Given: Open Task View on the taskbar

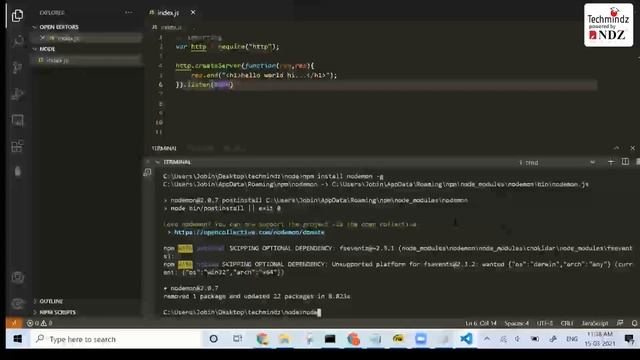Looking at the screenshot, I should [237, 339].
